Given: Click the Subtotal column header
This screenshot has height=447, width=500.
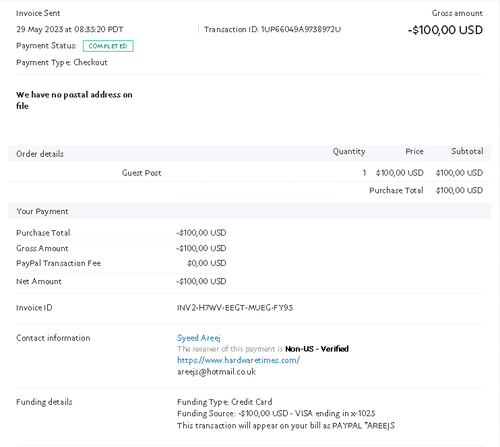Looking at the screenshot, I should [x=467, y=151].
